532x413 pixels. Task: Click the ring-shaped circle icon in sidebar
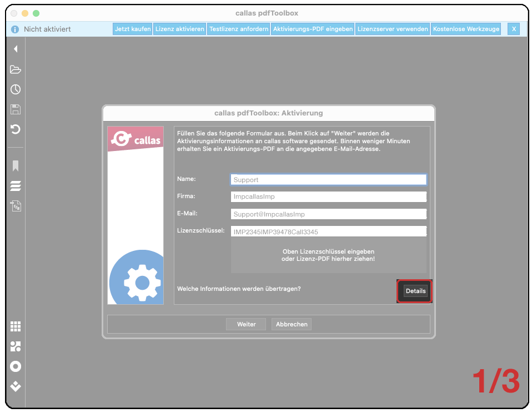point(16,366)
